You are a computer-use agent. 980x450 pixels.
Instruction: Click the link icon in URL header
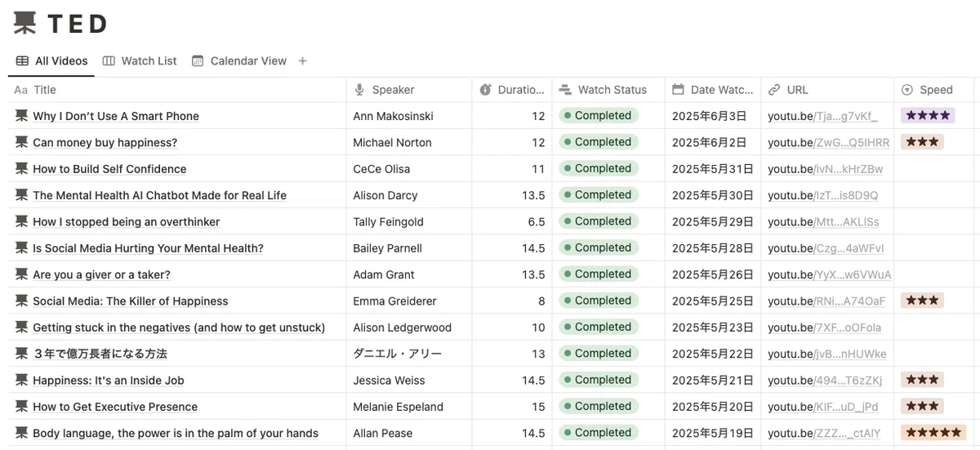coord(774,90)
